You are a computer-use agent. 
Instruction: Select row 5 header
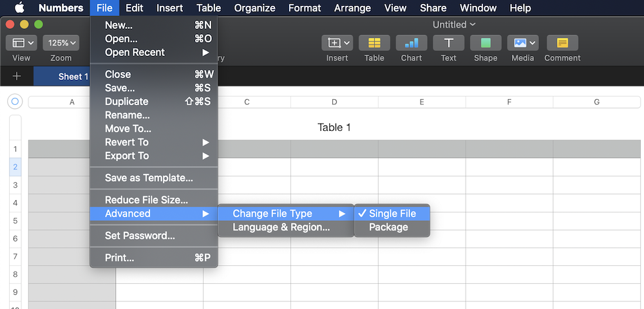tap(15, 221)
